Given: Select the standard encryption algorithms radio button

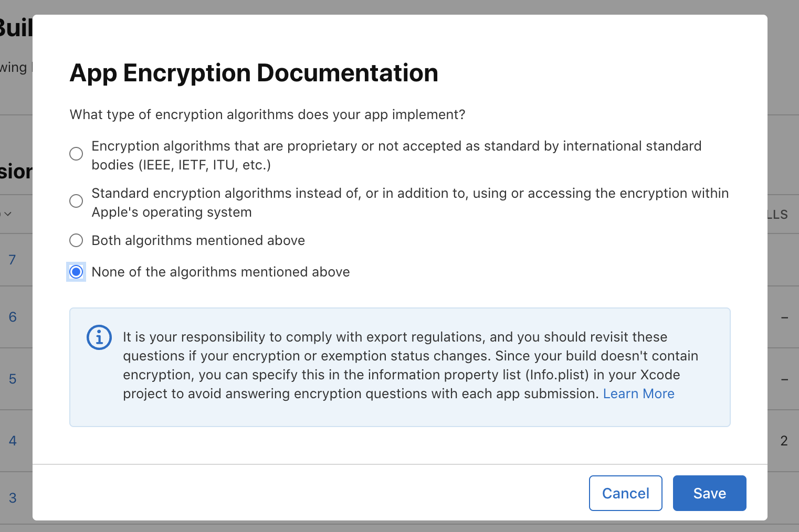Looking at the screenshot, I should (x=76, y=201).
